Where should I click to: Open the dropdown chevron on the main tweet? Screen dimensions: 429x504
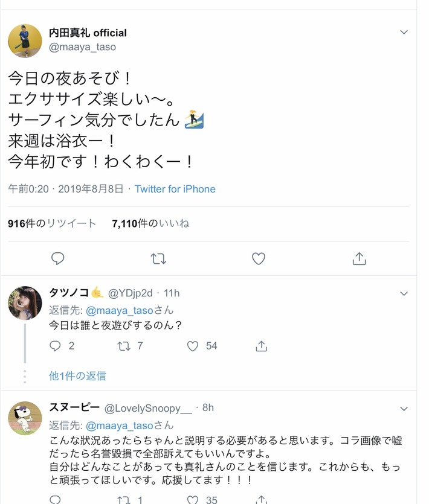(404, 33)
